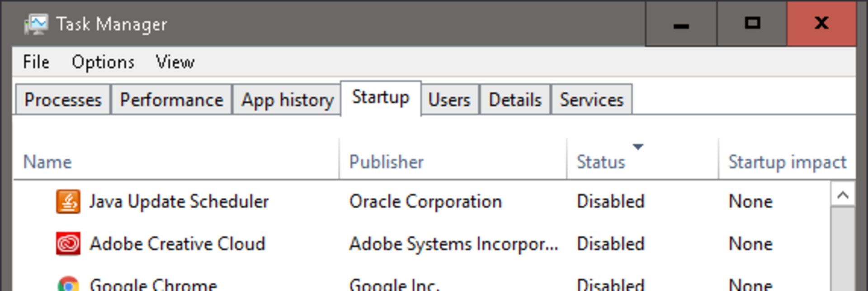Sort by the Startup impact column
Viewport: 868px width, 291px height.
pos(787,162)
